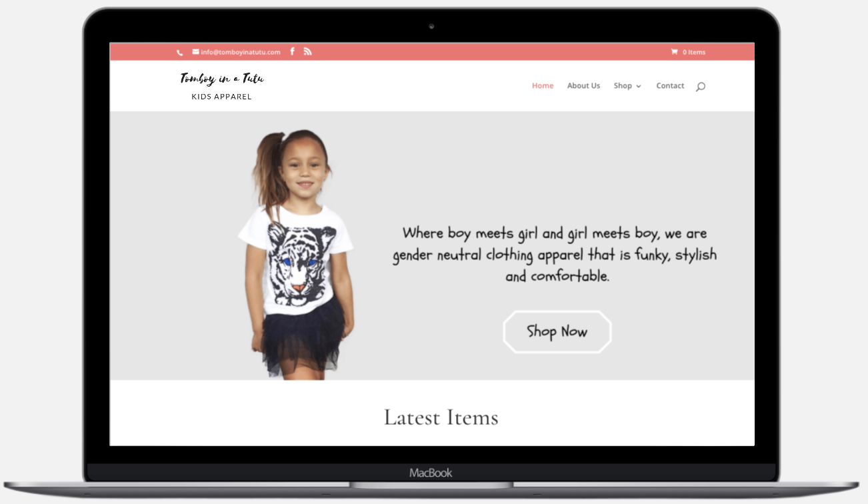Viewport: 868px width, 504px height.
Task: Open the About Us page
Action: [583, 85]
